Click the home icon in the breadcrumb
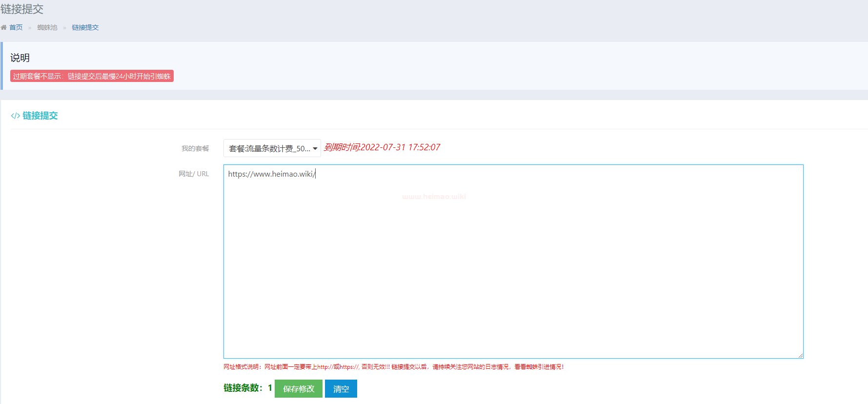The height and width of the screenshot is (404, 868). pos(4,28)
